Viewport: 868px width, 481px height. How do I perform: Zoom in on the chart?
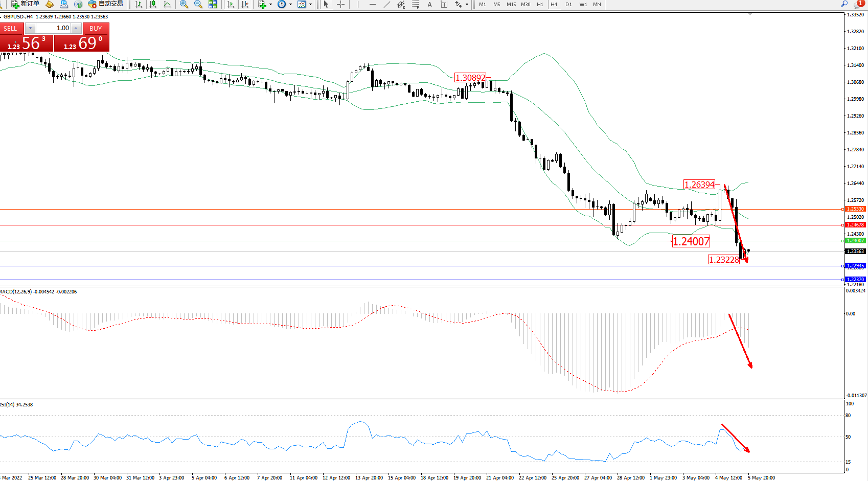point(184,4)
